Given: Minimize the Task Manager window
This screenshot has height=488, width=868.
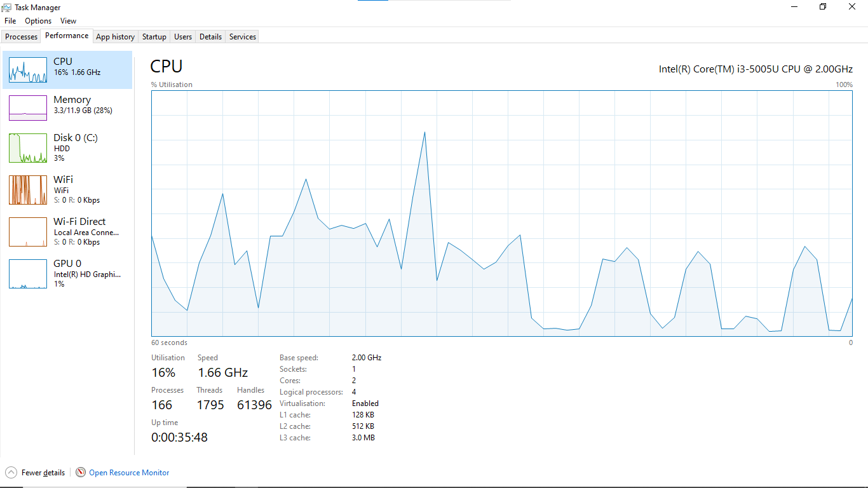Looking at the screenshot, I should pyautogui.click(x=794, y=6).
